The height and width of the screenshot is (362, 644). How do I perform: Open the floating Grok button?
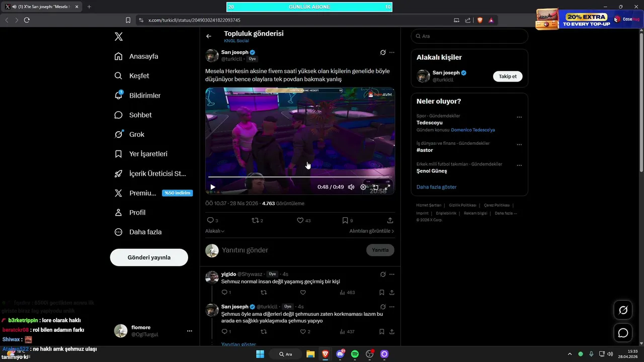[x=623, y=310]
